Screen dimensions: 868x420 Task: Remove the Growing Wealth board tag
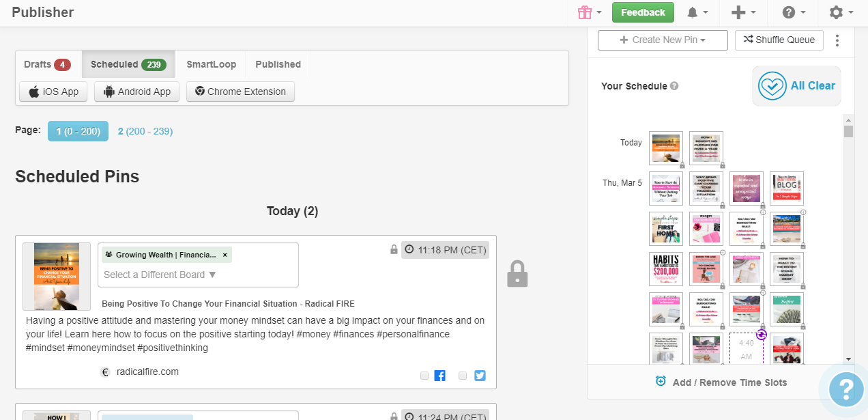pos(225,255)
